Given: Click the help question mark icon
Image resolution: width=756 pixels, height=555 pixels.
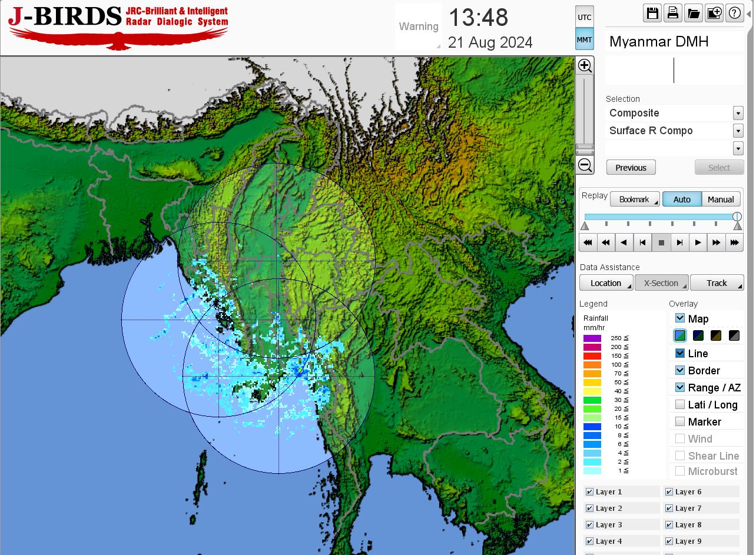Looking at the screenshot, I should click(x=735, y=13).
